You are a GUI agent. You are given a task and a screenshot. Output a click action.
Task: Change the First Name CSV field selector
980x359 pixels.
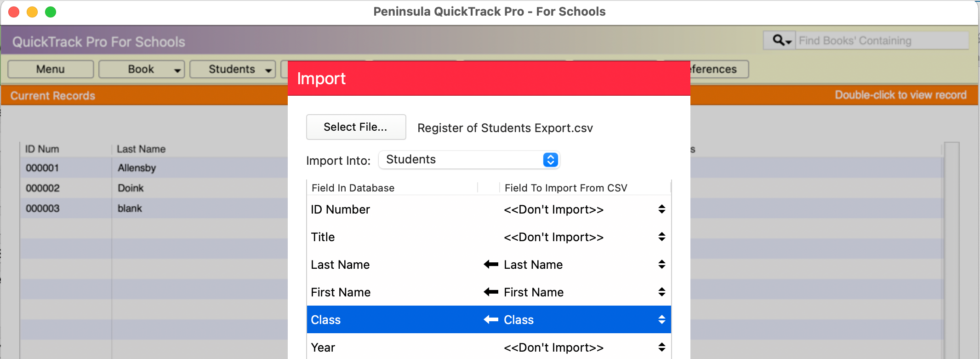(661, 292)
